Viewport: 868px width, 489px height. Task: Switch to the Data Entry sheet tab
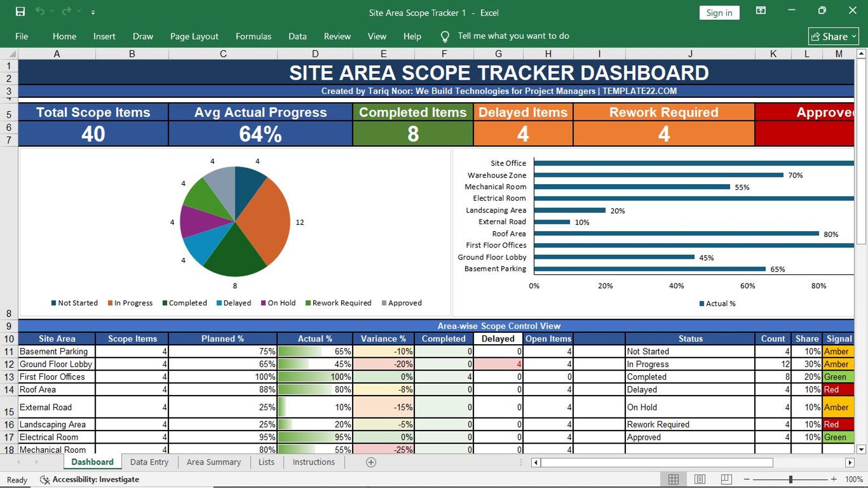tap(149, 462)
